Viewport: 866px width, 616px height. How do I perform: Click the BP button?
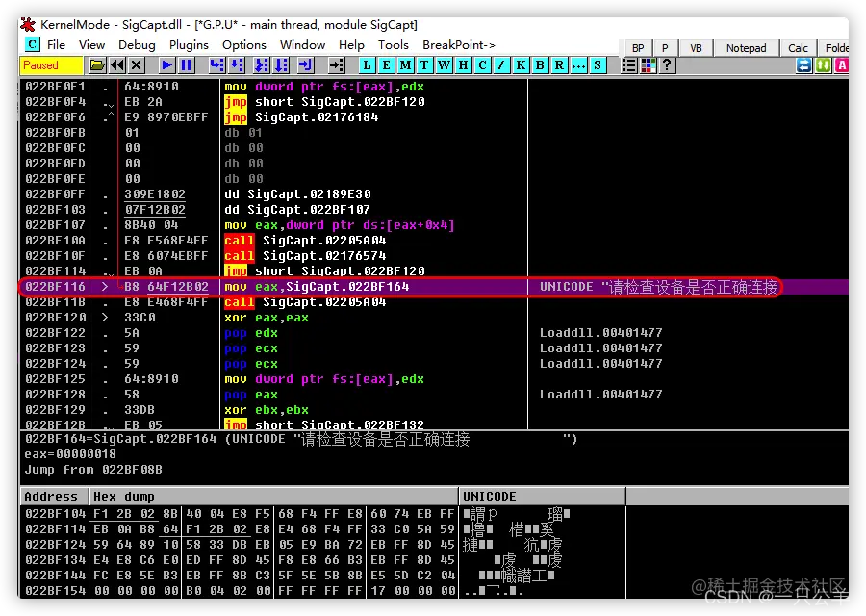pos(638,48)
